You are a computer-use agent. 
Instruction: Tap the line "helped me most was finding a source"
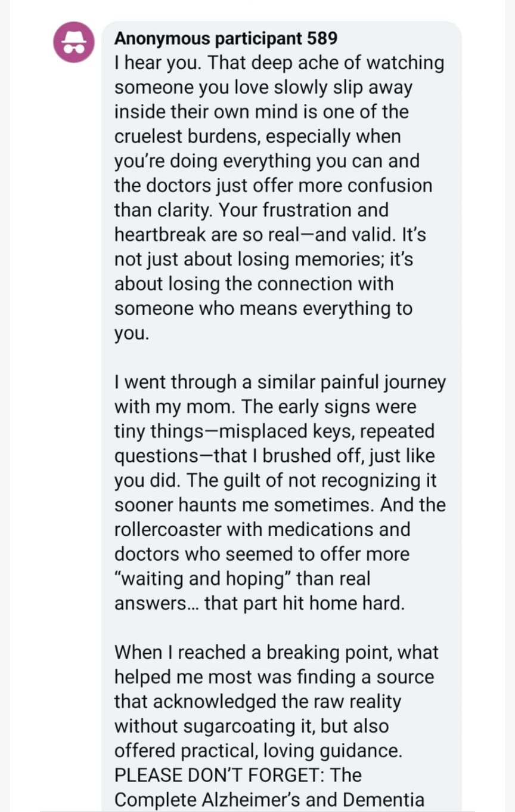274,677
